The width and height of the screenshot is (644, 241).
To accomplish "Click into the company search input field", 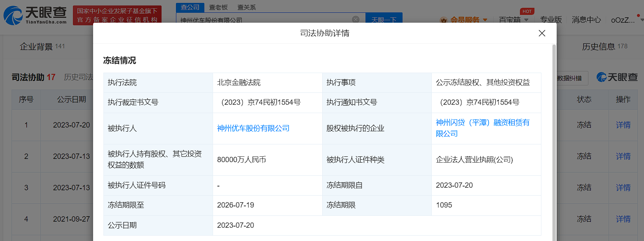I will 264,20.
